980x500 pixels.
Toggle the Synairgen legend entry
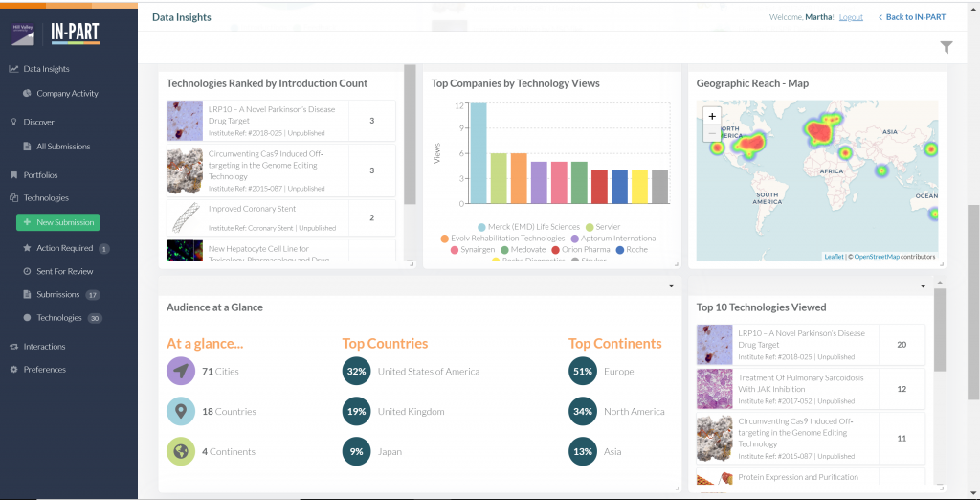tap(473, 250)
